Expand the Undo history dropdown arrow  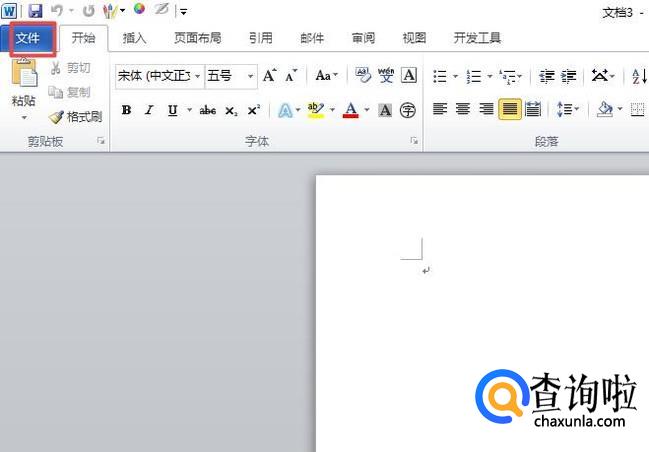71,11
